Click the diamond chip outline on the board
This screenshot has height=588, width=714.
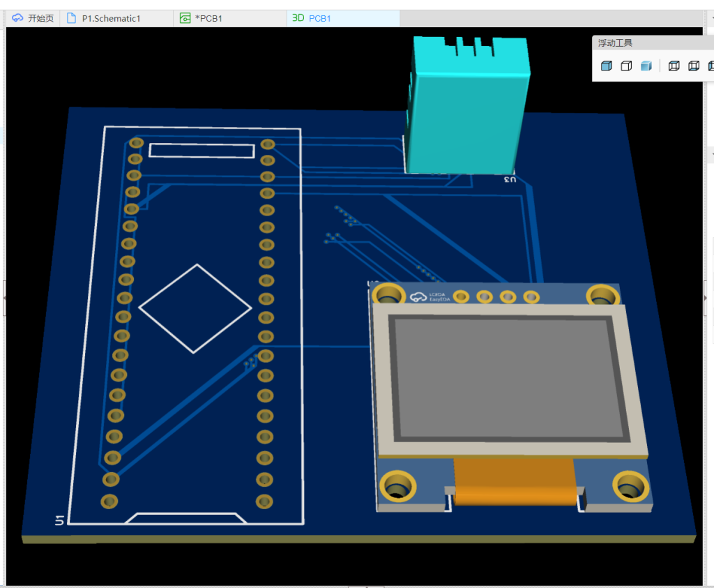[x=195, y=308]
